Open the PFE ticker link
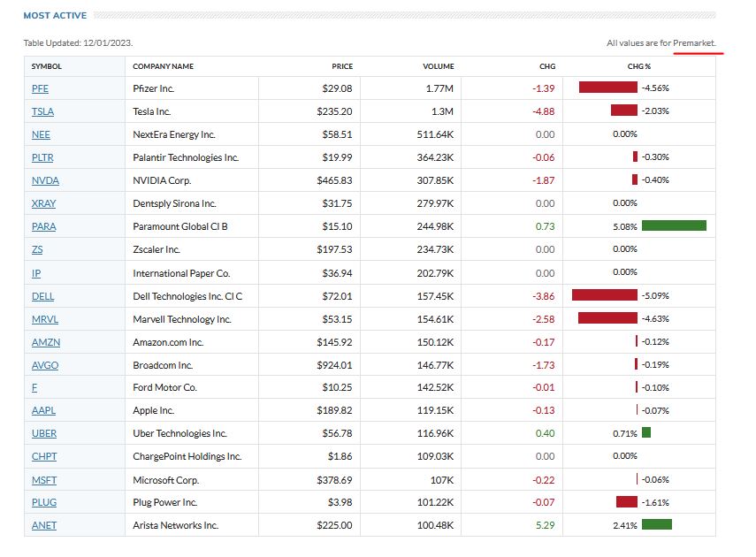The image size is (756, 557). point(41,88)
